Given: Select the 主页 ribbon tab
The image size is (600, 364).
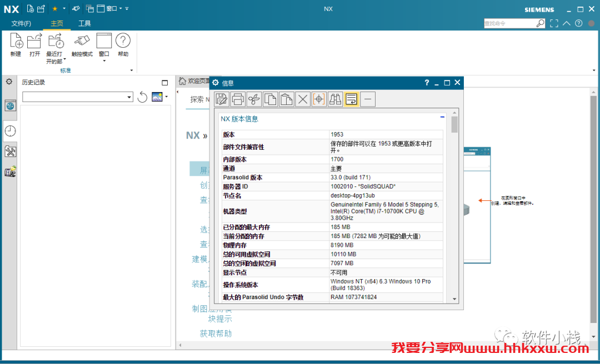Looking at the screenshot, I should (x=57, y=24).
